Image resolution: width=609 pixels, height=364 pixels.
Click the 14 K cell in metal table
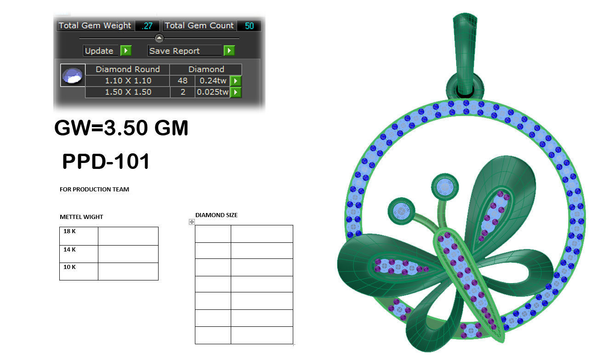(x=79, y=254)
